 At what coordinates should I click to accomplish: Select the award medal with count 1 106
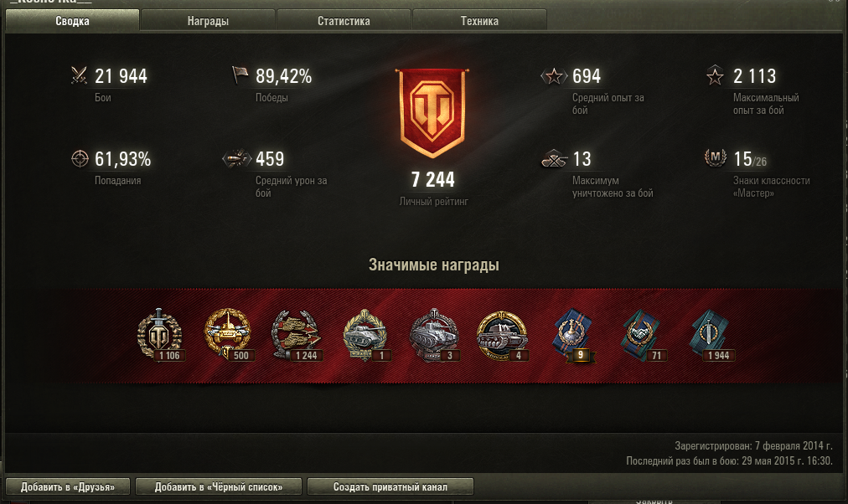160,334
